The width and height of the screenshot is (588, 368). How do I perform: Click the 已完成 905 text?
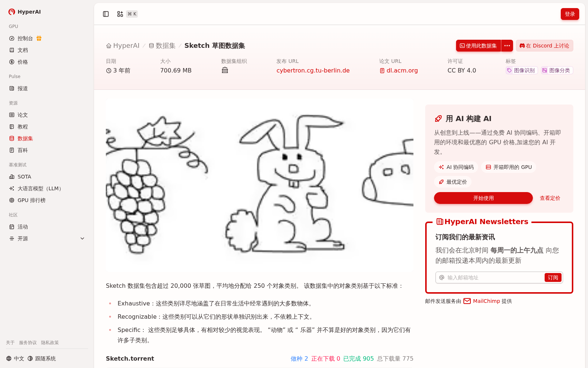pos(358,358)
